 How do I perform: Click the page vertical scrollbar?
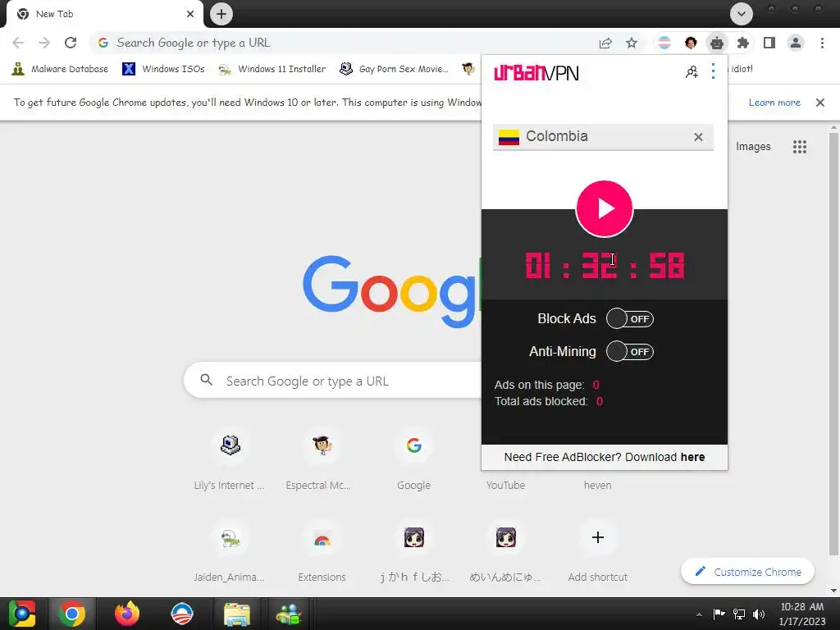(833, 343)
